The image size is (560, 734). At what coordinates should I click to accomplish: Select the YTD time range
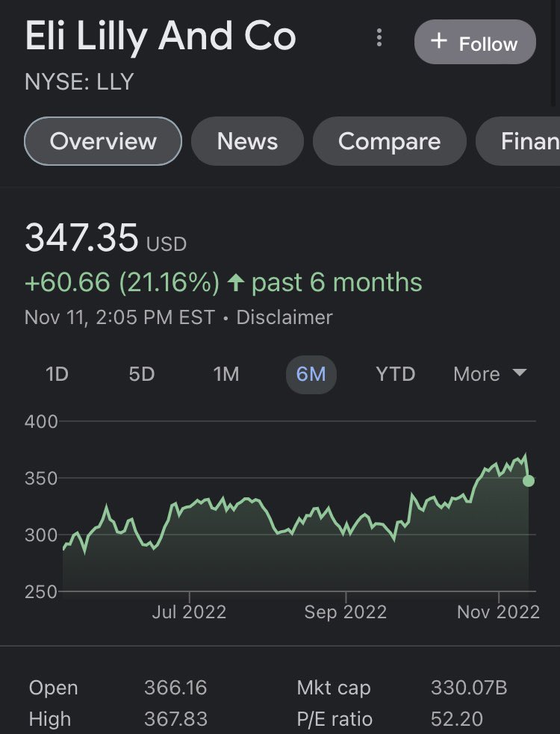pyautogui.click(x=395, y=374)
